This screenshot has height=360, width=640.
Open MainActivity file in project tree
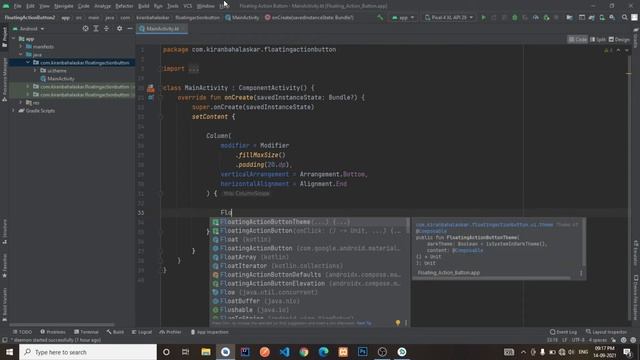[x=61, y=78]
